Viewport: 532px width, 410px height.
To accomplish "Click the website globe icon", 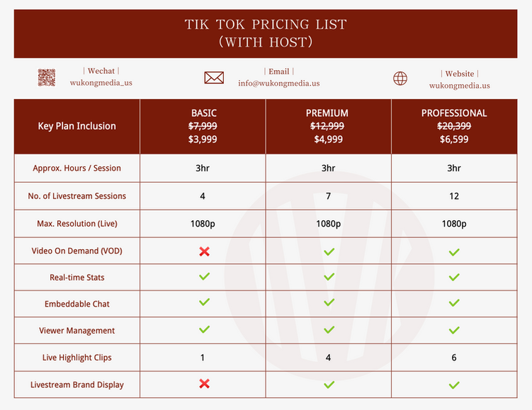I will click(400, 78).
